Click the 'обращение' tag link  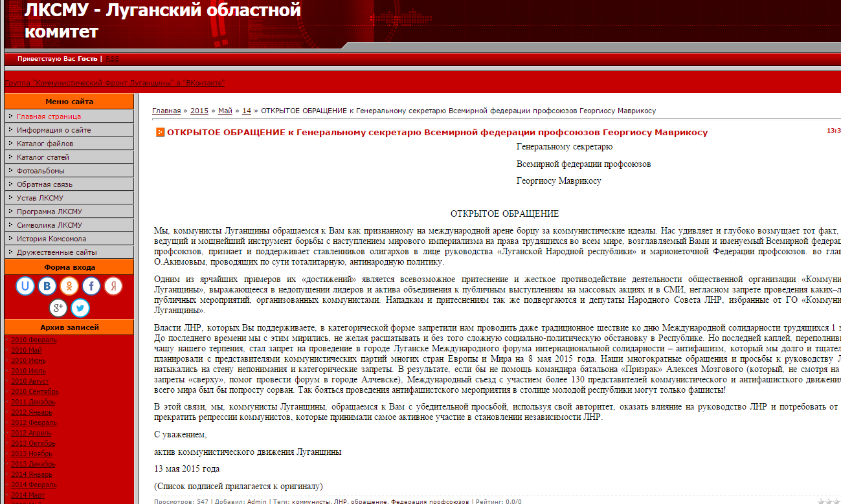pos(369,501)
